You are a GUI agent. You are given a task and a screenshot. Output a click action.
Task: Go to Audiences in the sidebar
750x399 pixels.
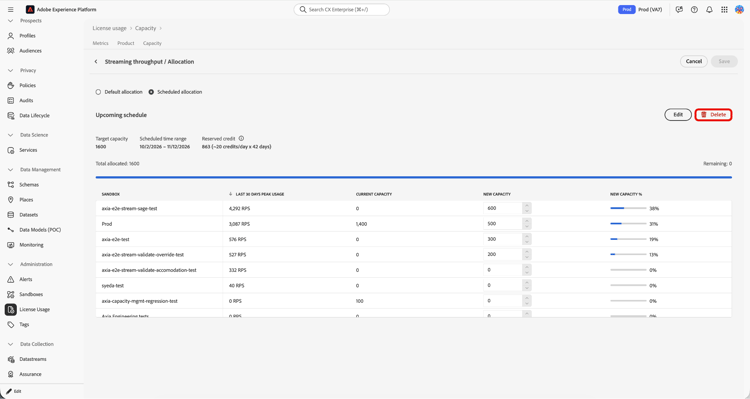30,51
